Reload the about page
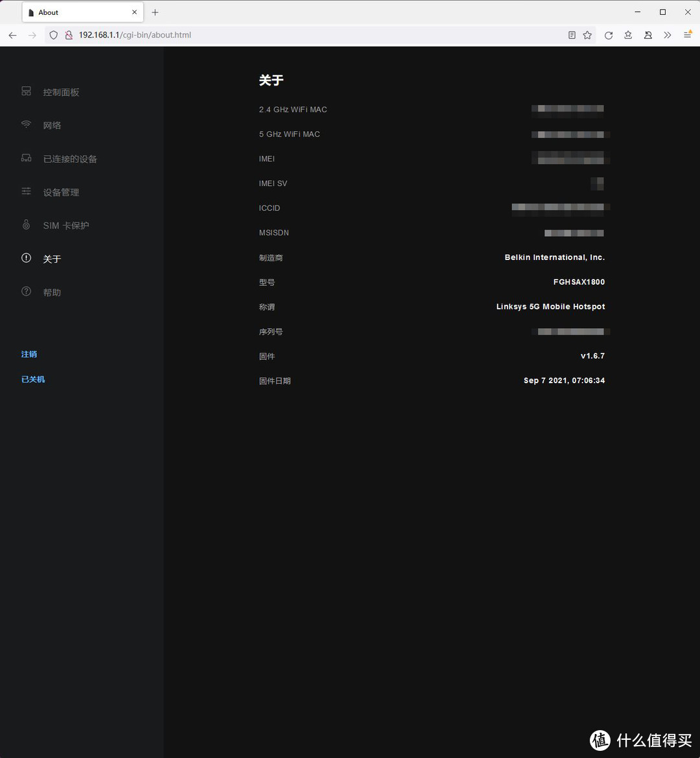This screenshot has height=758, width=700. pos(609,35)
